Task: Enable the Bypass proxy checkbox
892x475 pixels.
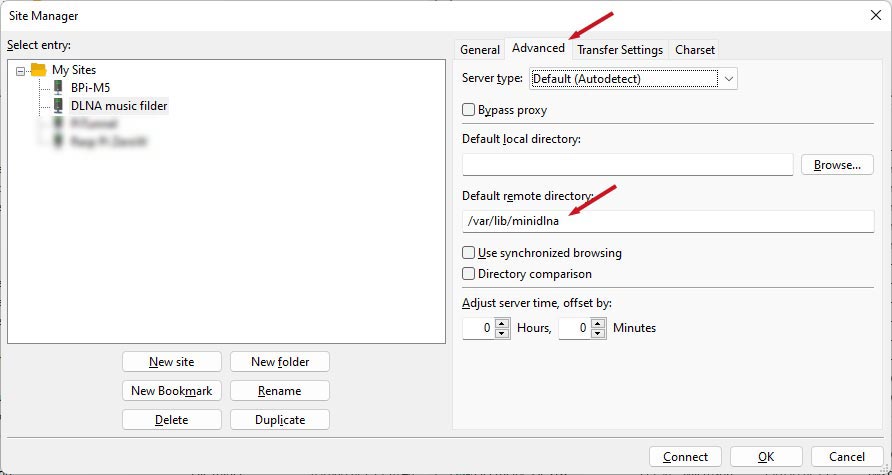Action: [468, 110]
